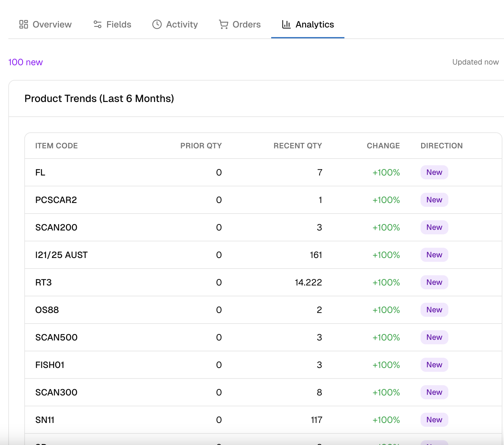The height and width of the screenshot is (445, 504).
Task: Sort by the Item Code column header
Action: (x=57, y=146)
